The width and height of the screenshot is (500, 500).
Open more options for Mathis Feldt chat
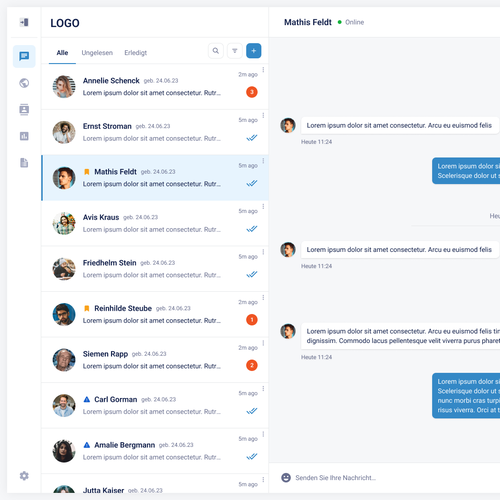[x=263, y=161]
